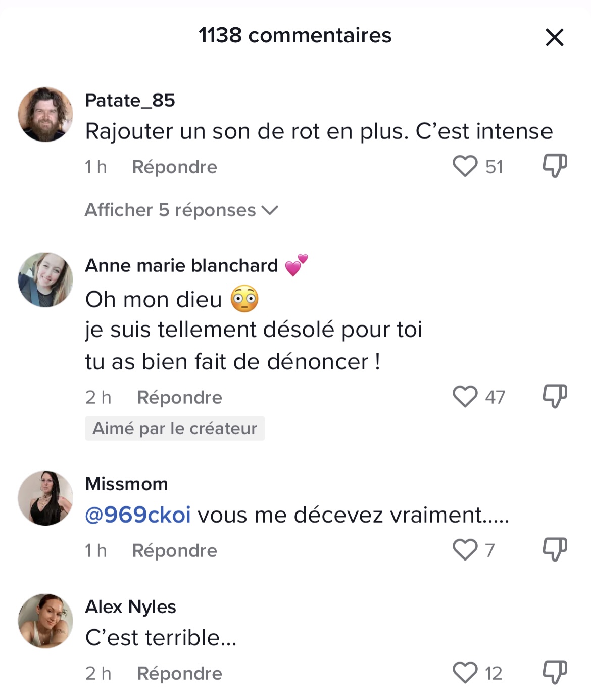Viewport: 591px width, 700px height.
Task: Expand "Afficher 5 réponses" replies
Action: pyautogui.click(x=181, y=210)
